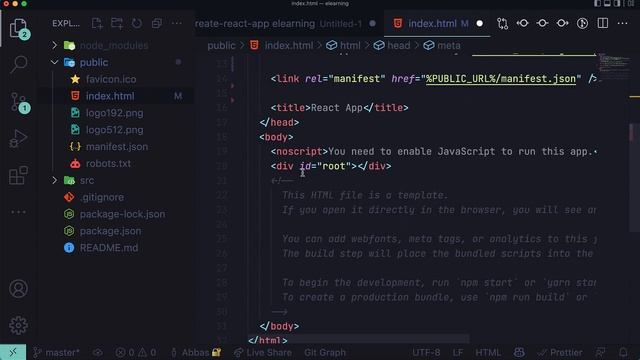
Task: Open favicon.ico in the file tree
Action: point(111,79)
